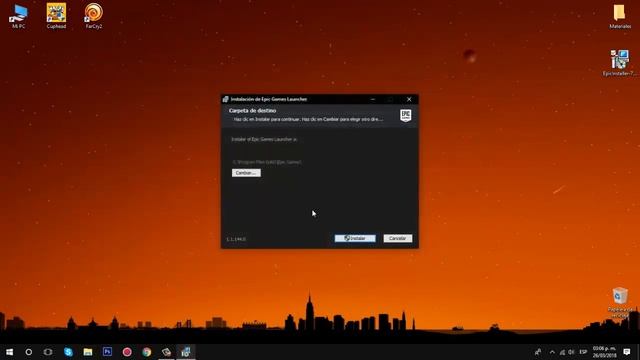Screen dimensions: 640x360
Task: Click the destination folder path text
Action: coord(267,162)
